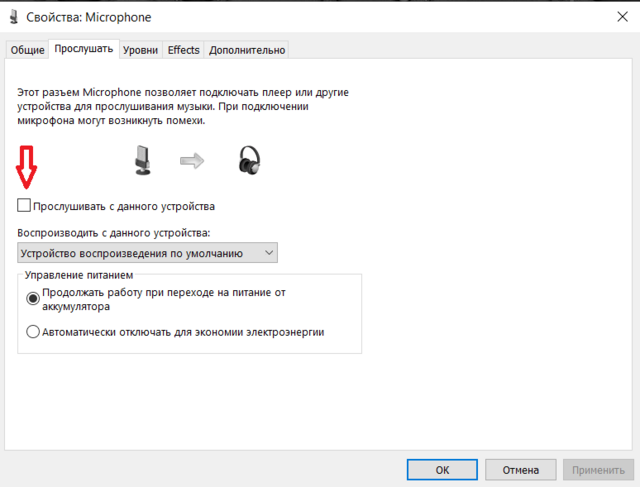Select the Прослушать tab

click(84, 49)
